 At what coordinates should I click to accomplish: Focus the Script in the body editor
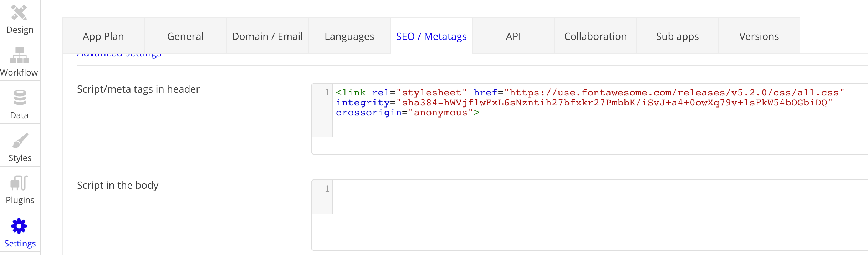[x=571, y=214]
